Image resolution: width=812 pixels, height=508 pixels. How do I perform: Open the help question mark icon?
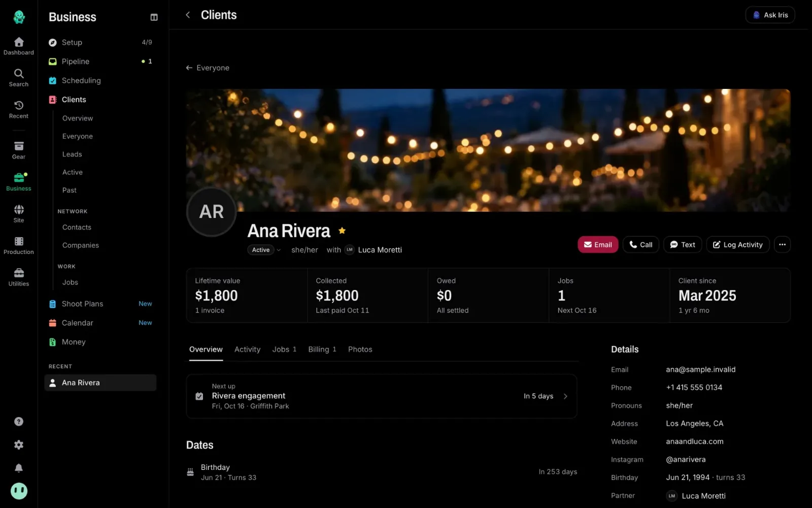(19, 422)
